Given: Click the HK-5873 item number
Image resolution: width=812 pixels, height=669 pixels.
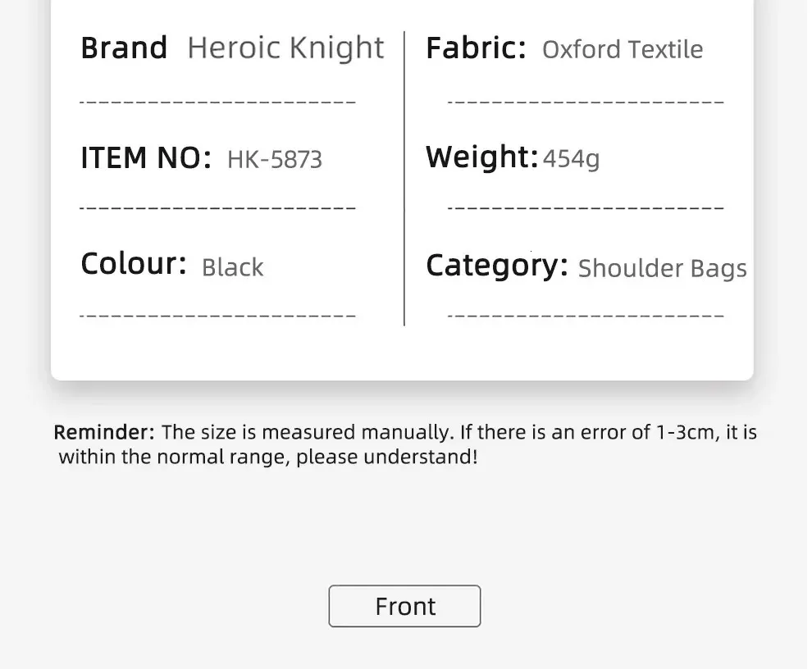Looking at the screenshot, I should (x=275, y=159).
